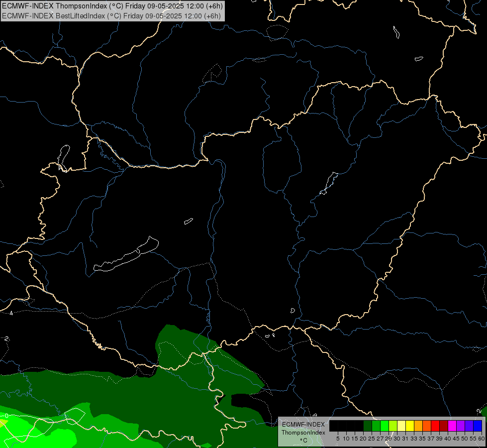Screen dimensions: 487x448
Task: Click the legend ThompsonIndex label
Action: click(303, 433)
